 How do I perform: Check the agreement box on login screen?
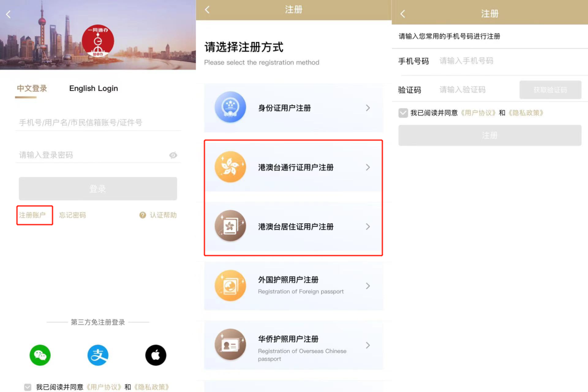coord(28,387)
